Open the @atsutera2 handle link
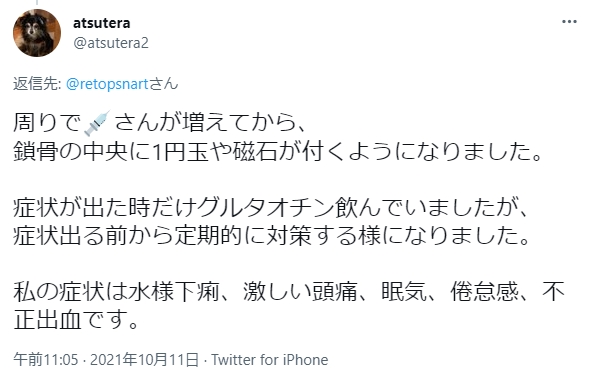The image size is (591, 377). tap(111, 43)
